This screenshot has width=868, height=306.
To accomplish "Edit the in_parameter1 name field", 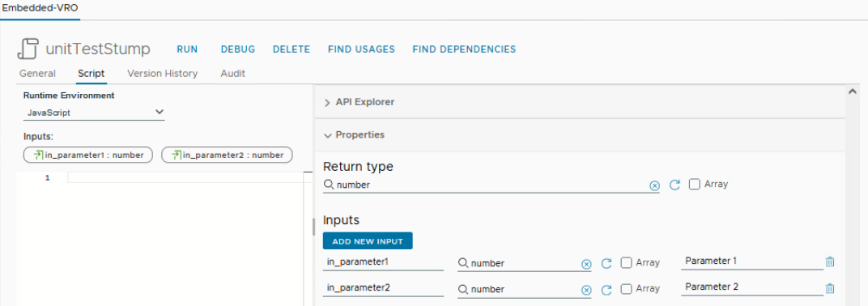I will pos(383,263).
